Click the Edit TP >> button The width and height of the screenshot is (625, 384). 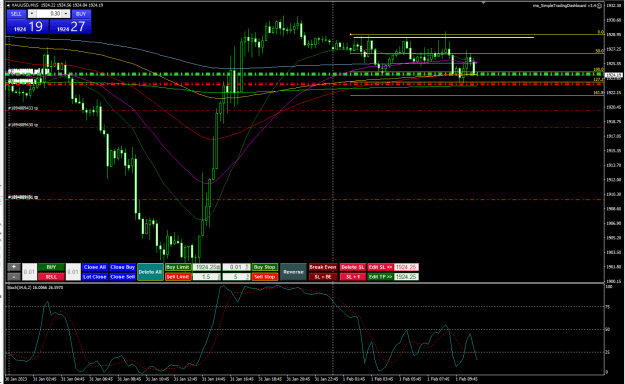pyautogui.click(x=380, y=277)
